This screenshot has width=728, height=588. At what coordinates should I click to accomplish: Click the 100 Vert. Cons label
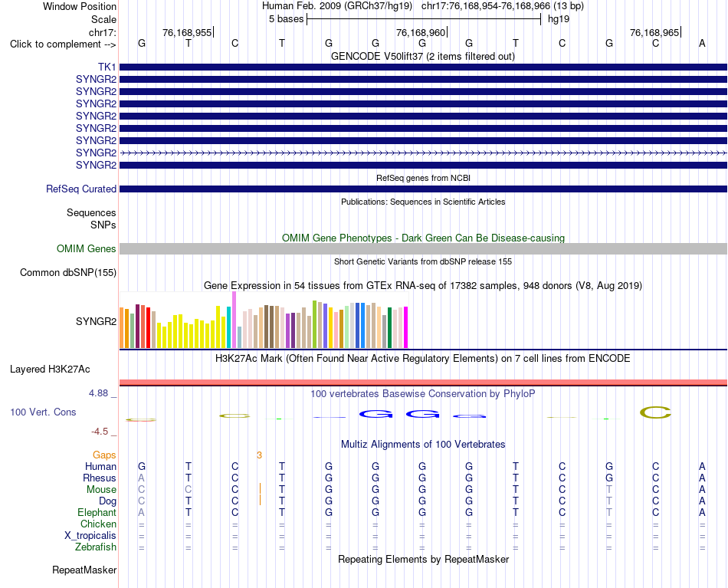pyautogui.click(x=43, y=412)
